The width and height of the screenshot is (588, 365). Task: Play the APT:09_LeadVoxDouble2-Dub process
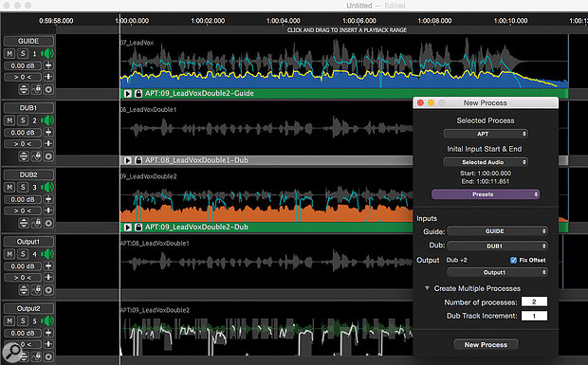point(127,228)
